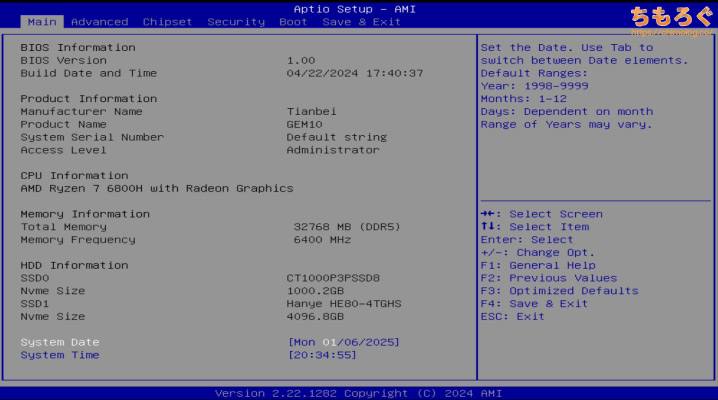Click the Build Date and Time label
Screen dimensions: 718x400
89,73
